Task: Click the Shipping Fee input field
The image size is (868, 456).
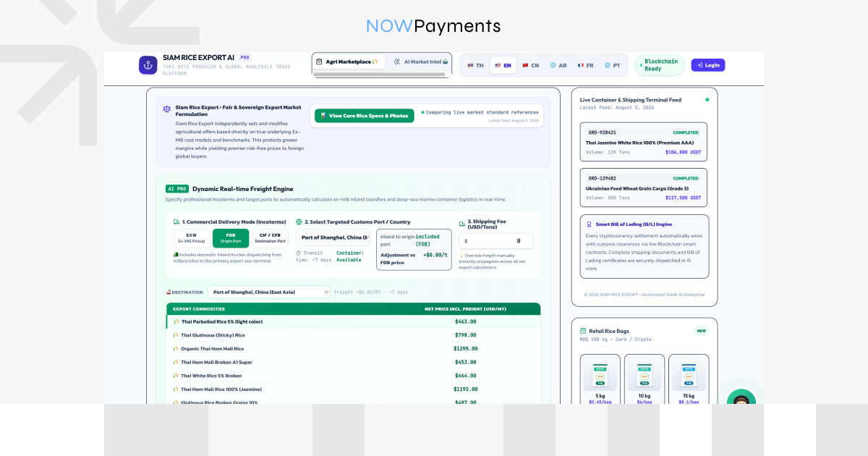Action: click(495, 241)
